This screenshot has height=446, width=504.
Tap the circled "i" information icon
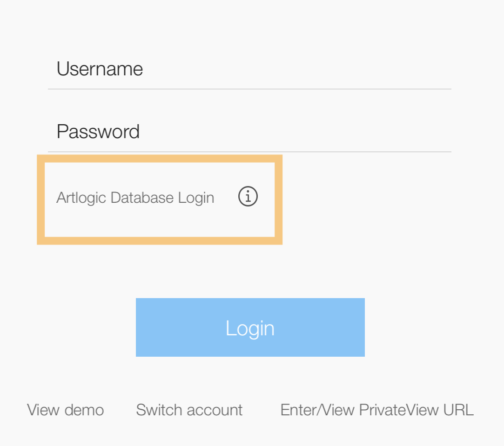(x=248, y=197)
